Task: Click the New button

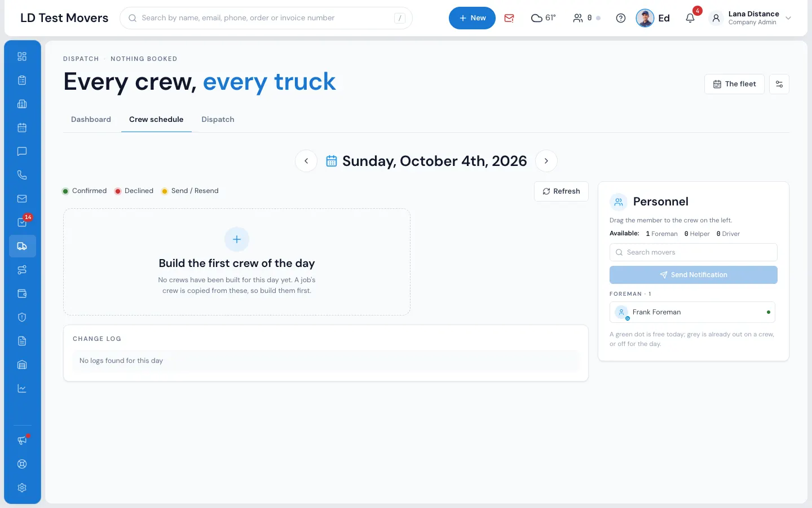Action: (x=472, y=18)
